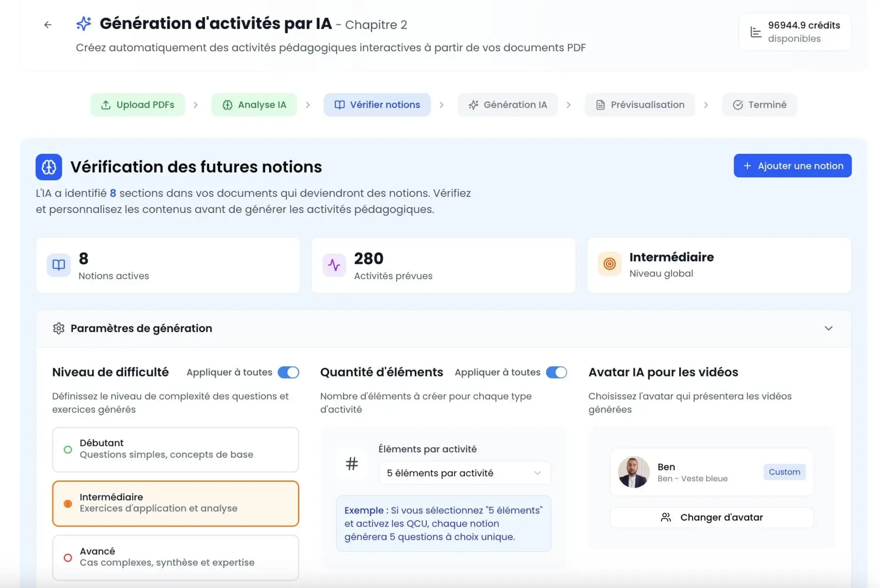
Task: Select the Intermédiaire difficulty option
Action: click(x=176, y=503)
